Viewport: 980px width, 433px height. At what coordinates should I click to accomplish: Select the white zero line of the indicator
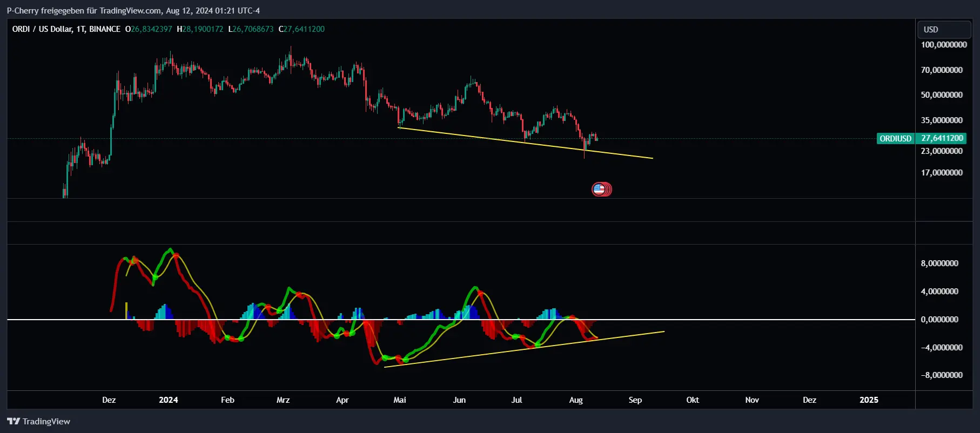pos(461,320)
